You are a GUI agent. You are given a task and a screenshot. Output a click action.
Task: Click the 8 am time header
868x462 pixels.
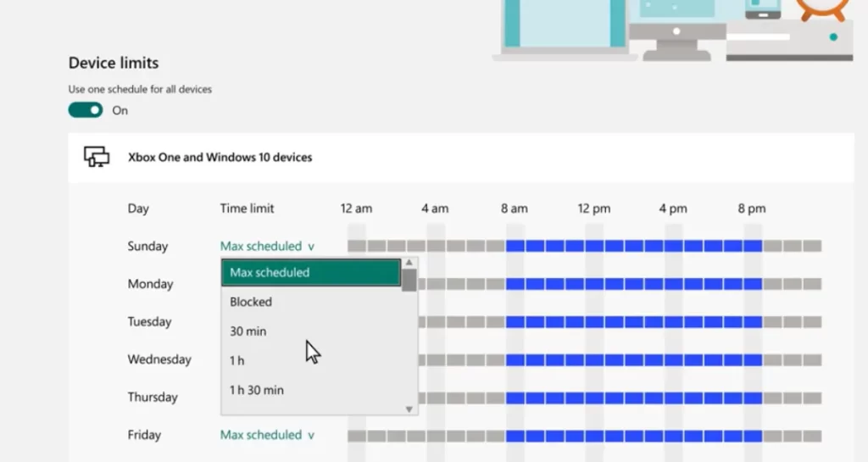[515, 209]
